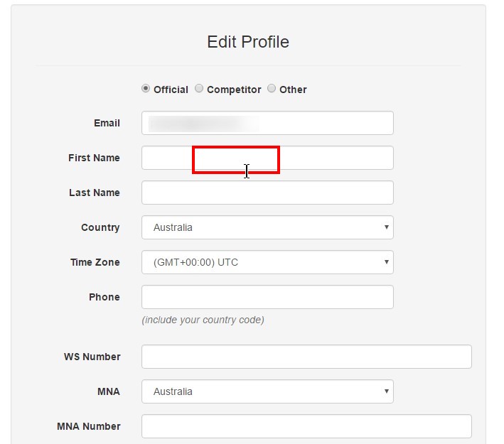504x444 pixels.
Task: Click into the First Name field
Action: pyautogui.click(x=267, y=158)
